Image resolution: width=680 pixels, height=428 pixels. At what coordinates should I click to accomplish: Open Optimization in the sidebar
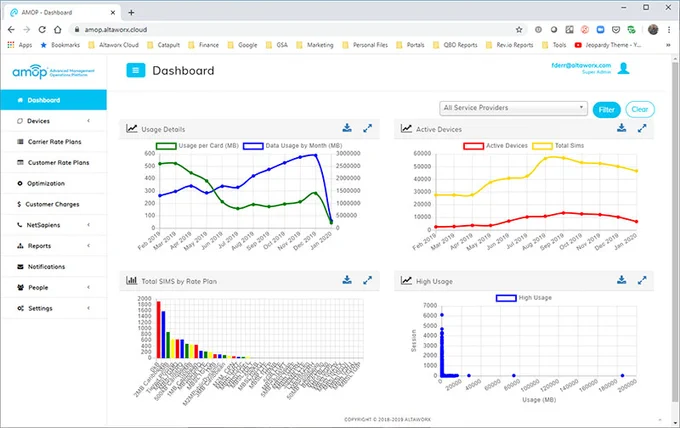53,183
